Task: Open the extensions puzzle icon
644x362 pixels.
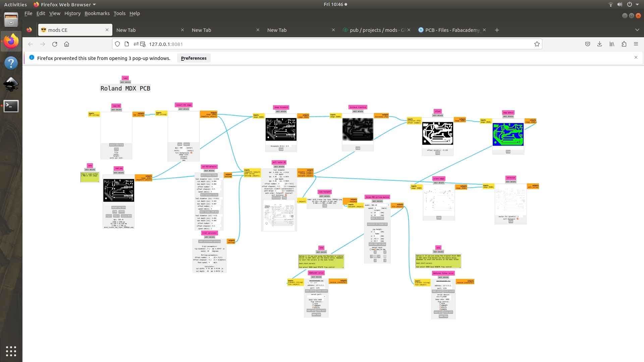Action: coord(624,44)
